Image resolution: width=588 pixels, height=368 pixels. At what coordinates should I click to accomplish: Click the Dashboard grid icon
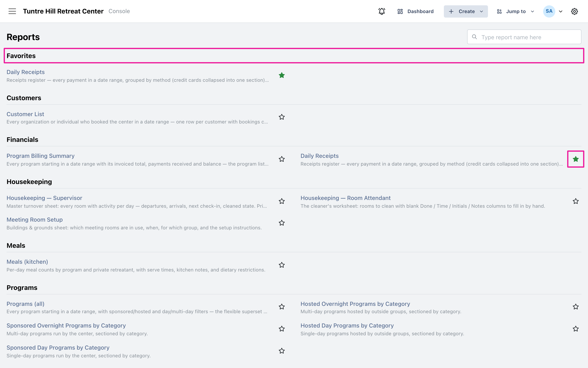[400, 11]
